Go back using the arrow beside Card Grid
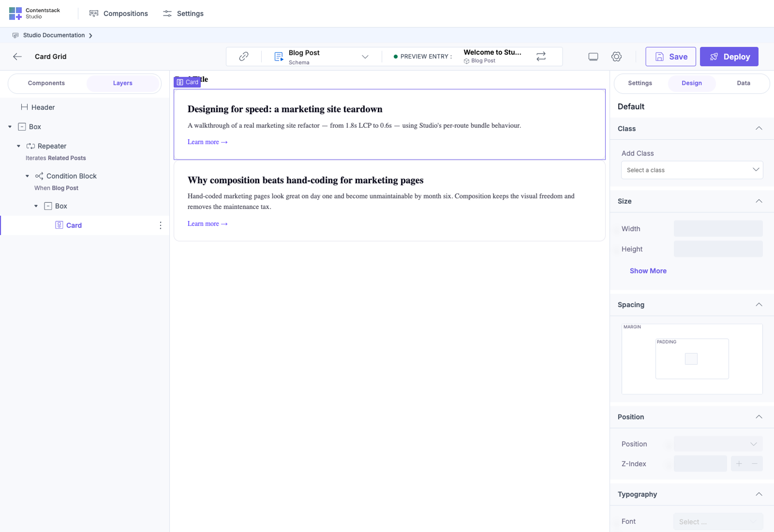Screen dimensions: 774x532 point(17,56)
